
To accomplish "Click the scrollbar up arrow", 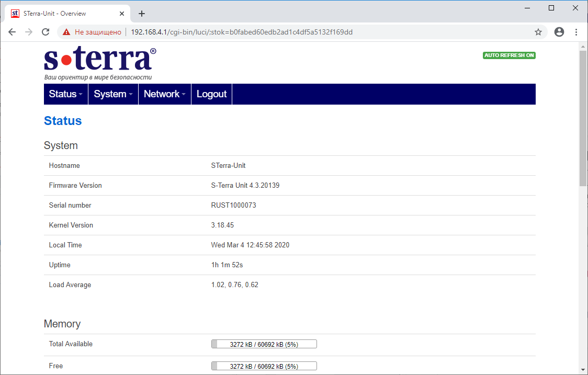I will pos(583,47).
